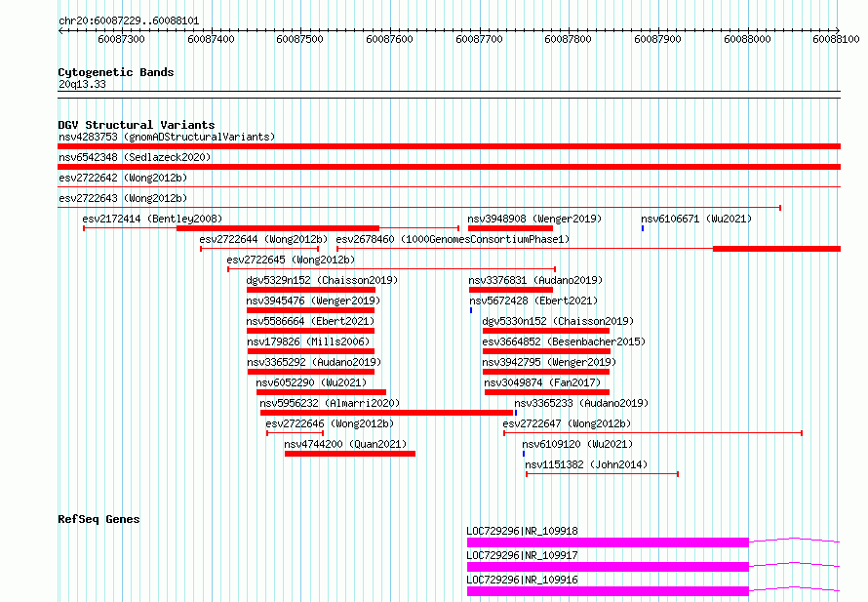Click the DGV Structural Variants track title
The image size is (868, 602).
[137, 125]
